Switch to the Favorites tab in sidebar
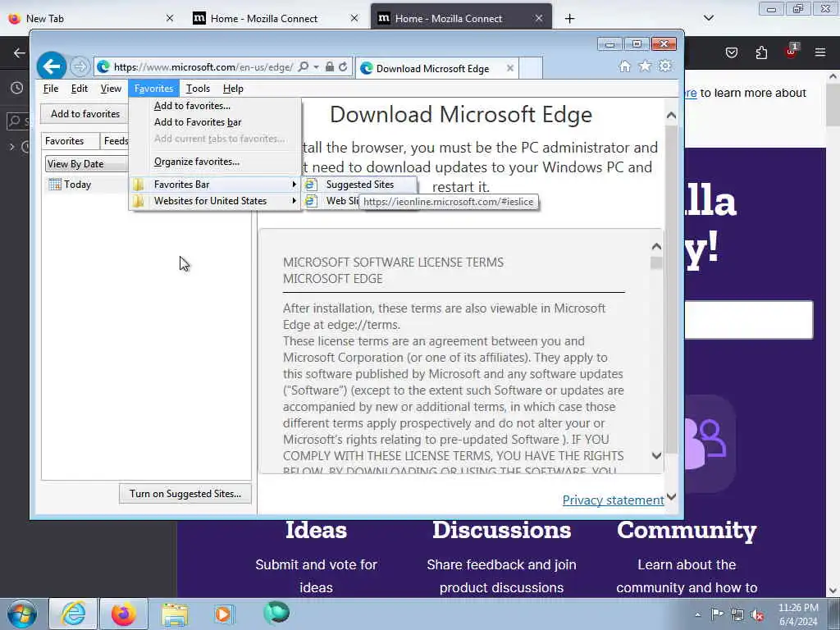 point(70,141)
